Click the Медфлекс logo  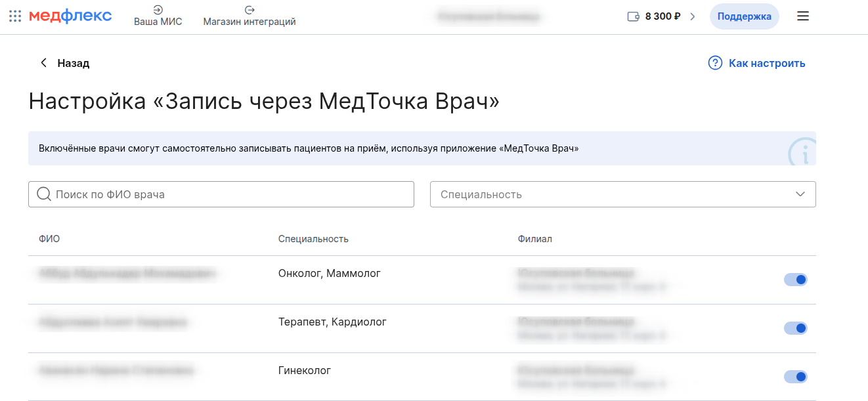70,16
